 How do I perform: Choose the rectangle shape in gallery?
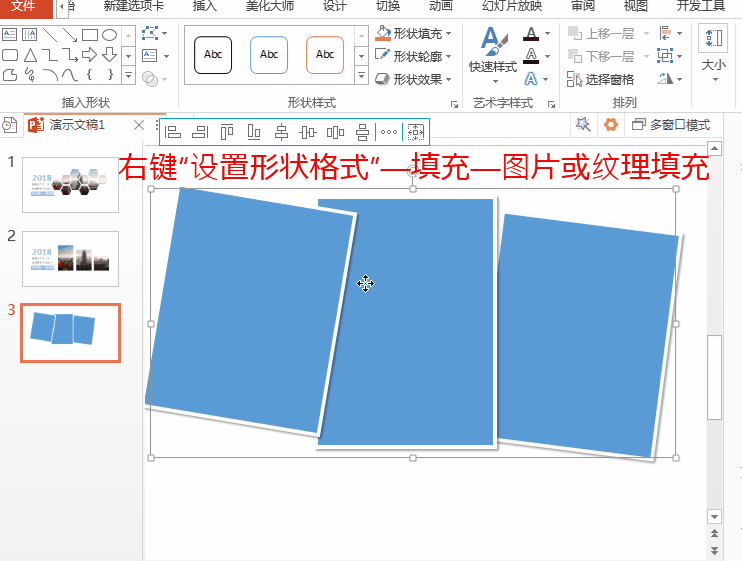(x=89, y=35)
